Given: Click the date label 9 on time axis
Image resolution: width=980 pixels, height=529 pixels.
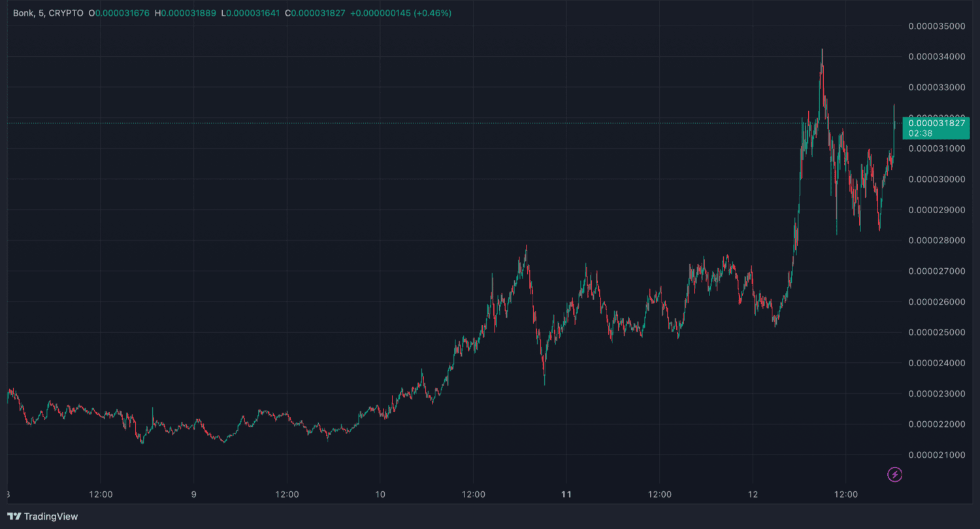Looking at the screenshot, I should [194, 494].
